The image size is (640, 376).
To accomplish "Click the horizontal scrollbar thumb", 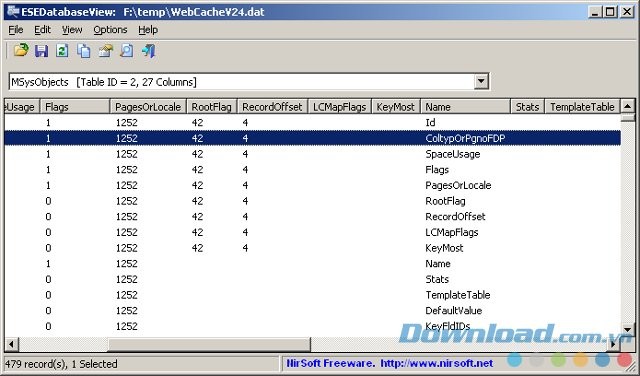I will click(x=209, y=344).
